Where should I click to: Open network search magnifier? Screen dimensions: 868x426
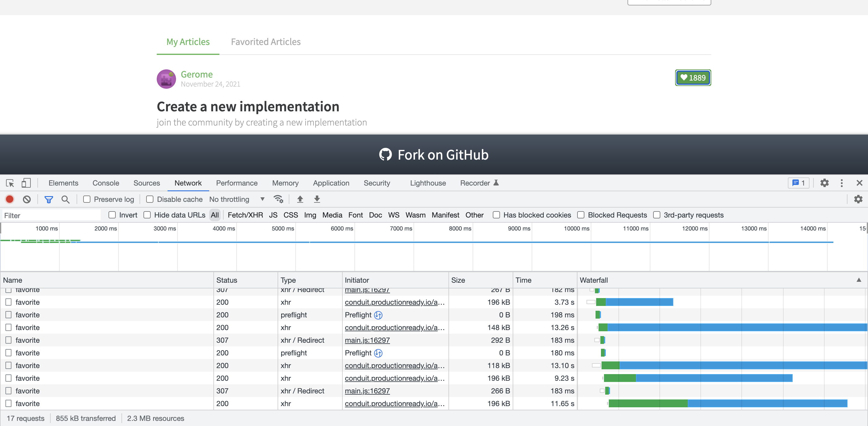pyautogui.click(x=65, y=199)
